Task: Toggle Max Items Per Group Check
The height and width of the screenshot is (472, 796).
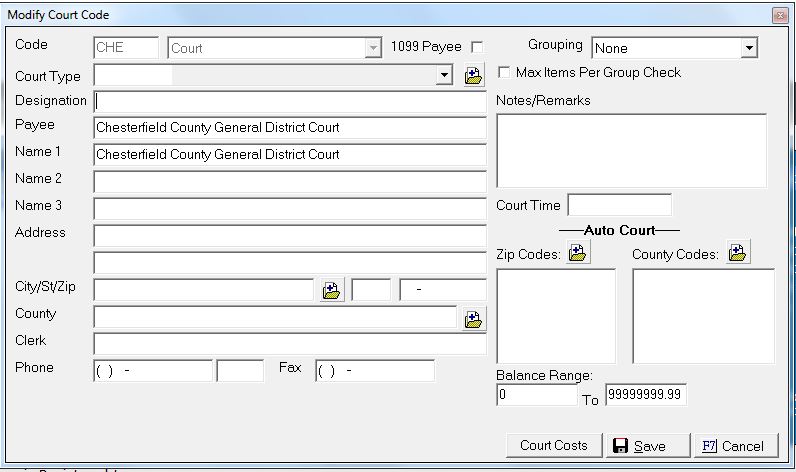Action: coord(505,73)
